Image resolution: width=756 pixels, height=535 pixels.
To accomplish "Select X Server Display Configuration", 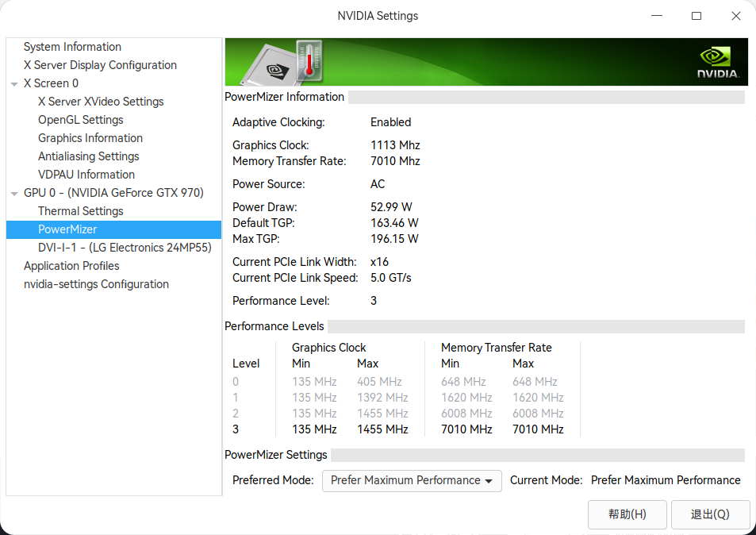I will pos(100,65).
